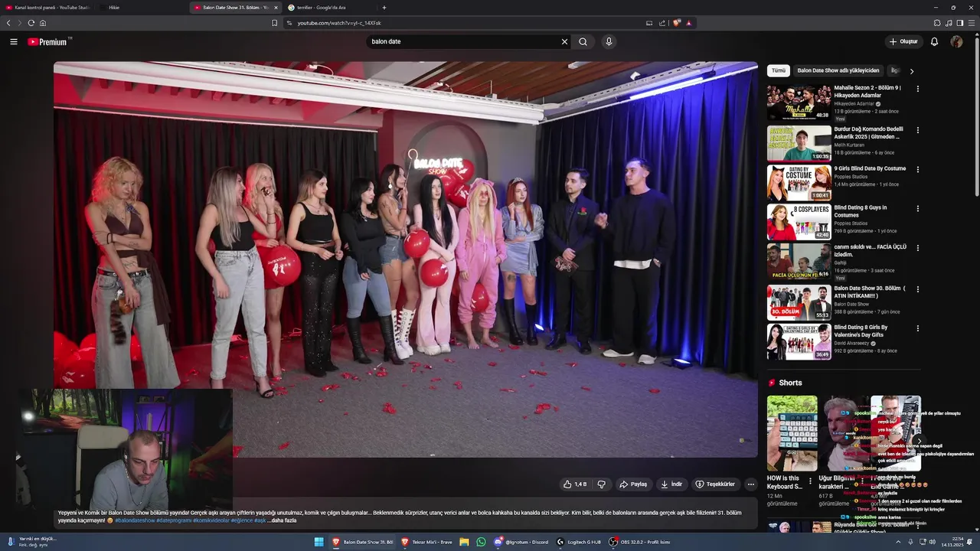Image resolution: width=980 pixels, height=551 pixels.
Task: Open notifications bell
Action: pyautogui.click(x=934, y=41)
